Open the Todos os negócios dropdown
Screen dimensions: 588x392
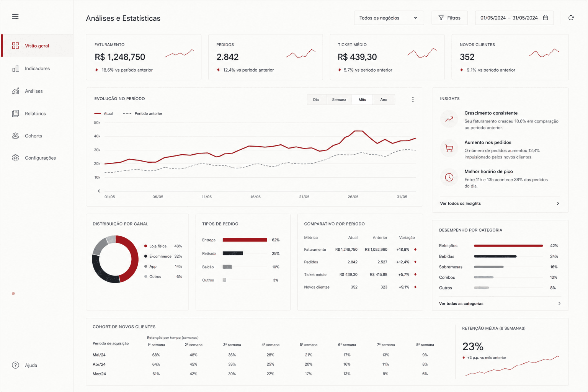click(389, 18)
